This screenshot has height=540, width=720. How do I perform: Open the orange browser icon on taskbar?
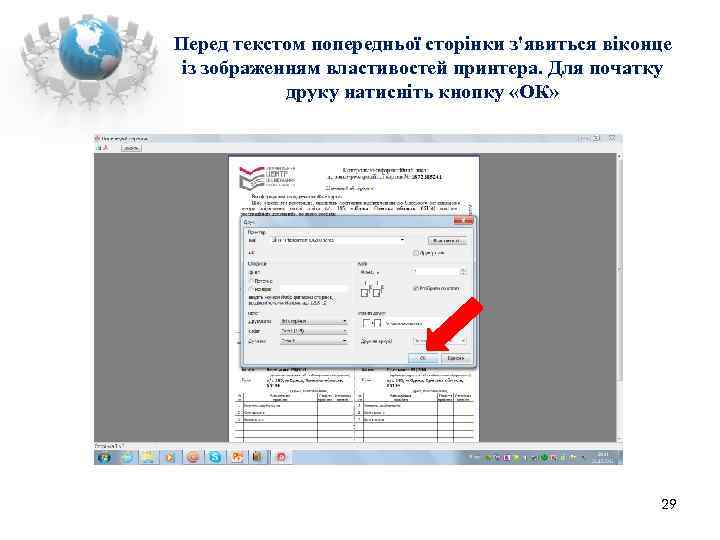pos(193,457)
